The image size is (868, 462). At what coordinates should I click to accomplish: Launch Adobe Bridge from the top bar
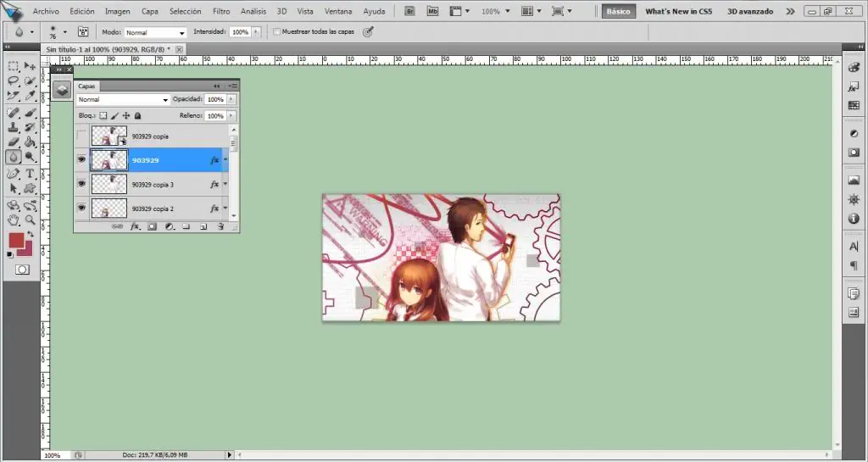409,11
